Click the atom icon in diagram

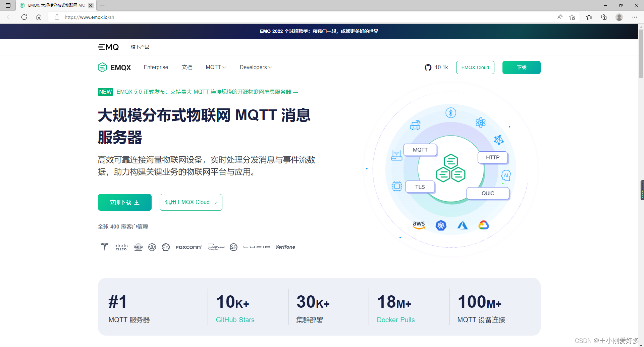pyautogui.click(x=481, y=122)
